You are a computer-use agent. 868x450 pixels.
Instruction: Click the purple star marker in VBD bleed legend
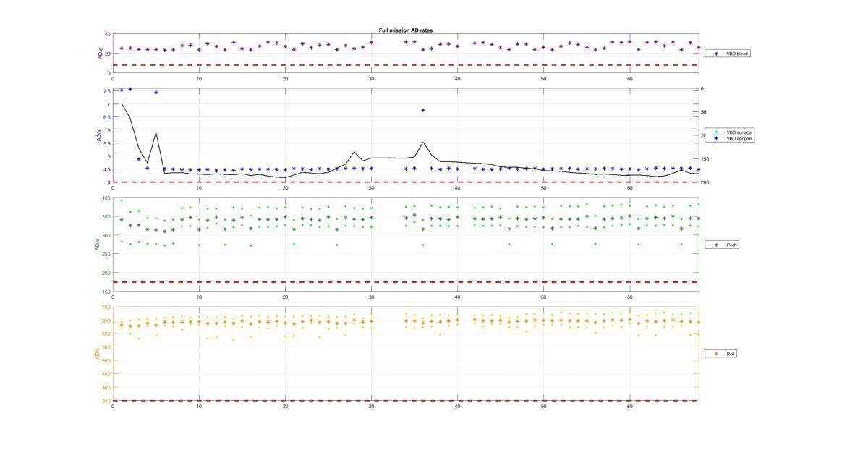click(x=716, y=54)
